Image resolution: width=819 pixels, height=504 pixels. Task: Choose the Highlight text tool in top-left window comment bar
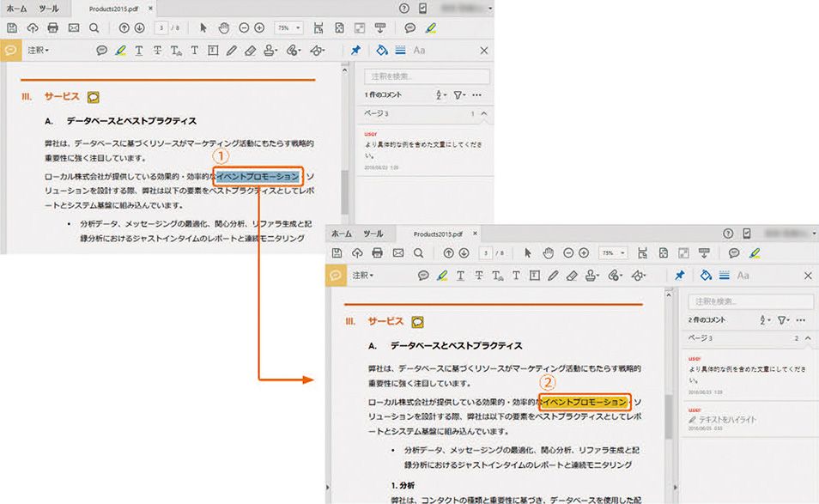120,50
